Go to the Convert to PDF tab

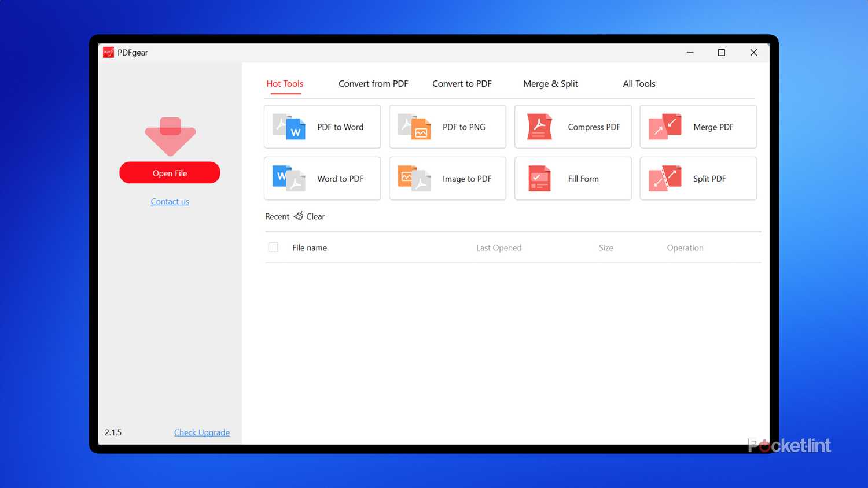(462, 84)
